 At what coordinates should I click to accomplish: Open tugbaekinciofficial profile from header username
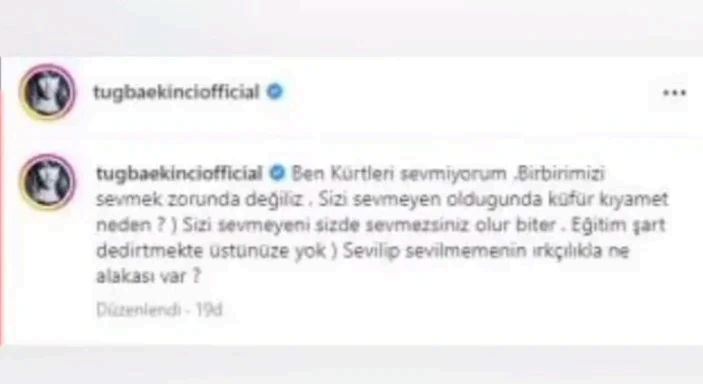(176, 92)
